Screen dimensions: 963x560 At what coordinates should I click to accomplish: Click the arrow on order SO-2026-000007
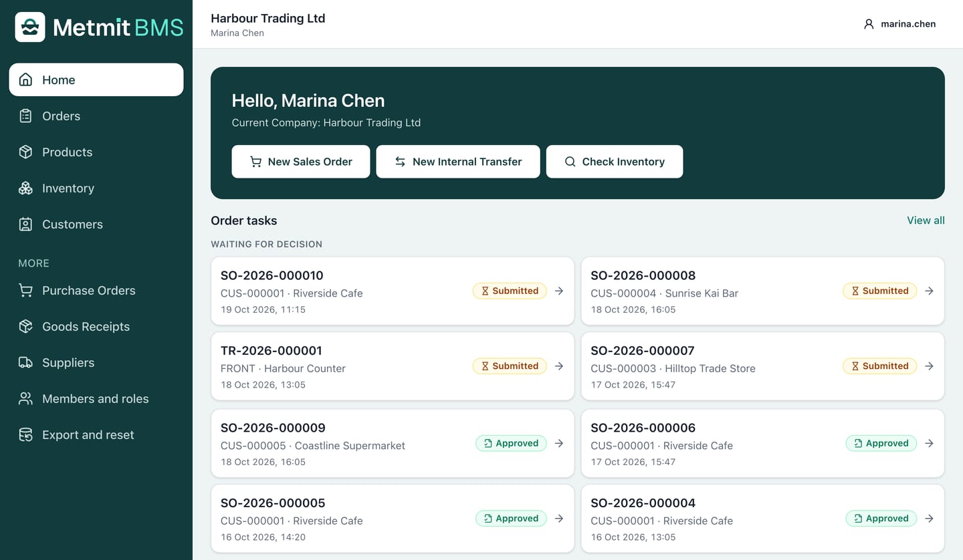[x=929, y=366]
